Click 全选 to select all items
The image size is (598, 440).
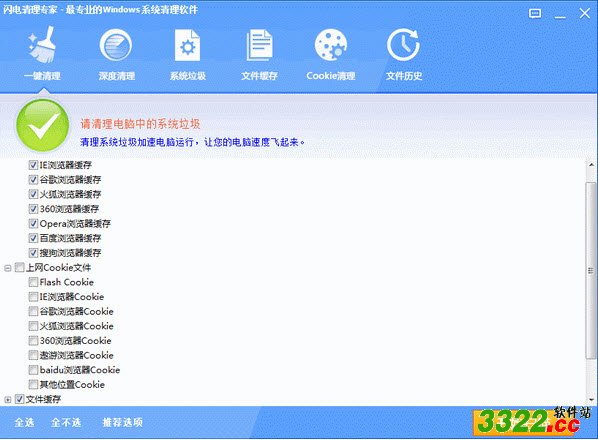coord(24,422)
